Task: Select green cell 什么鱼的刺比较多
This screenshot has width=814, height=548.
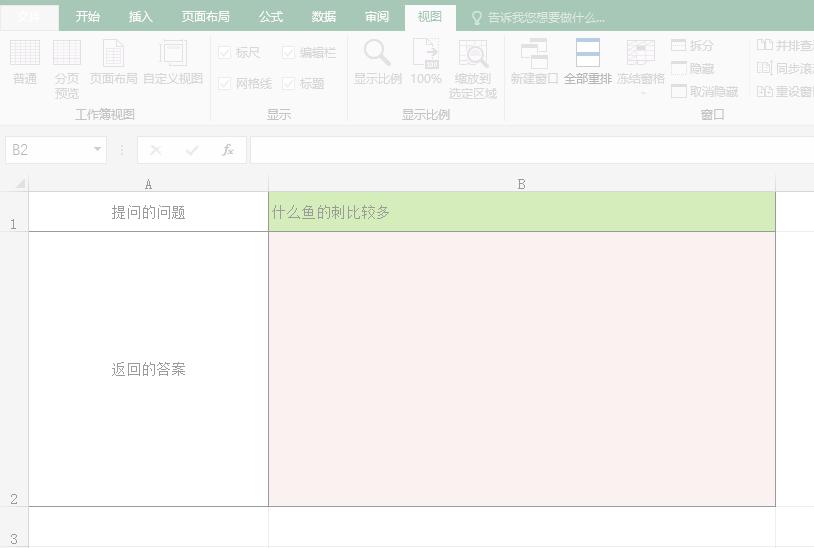Action: click(522, 212)
